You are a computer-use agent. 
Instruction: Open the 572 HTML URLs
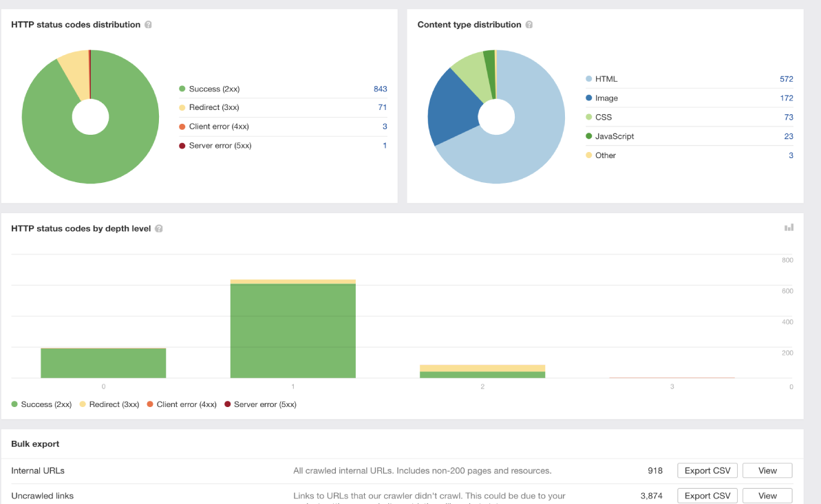tap(787, 79)
